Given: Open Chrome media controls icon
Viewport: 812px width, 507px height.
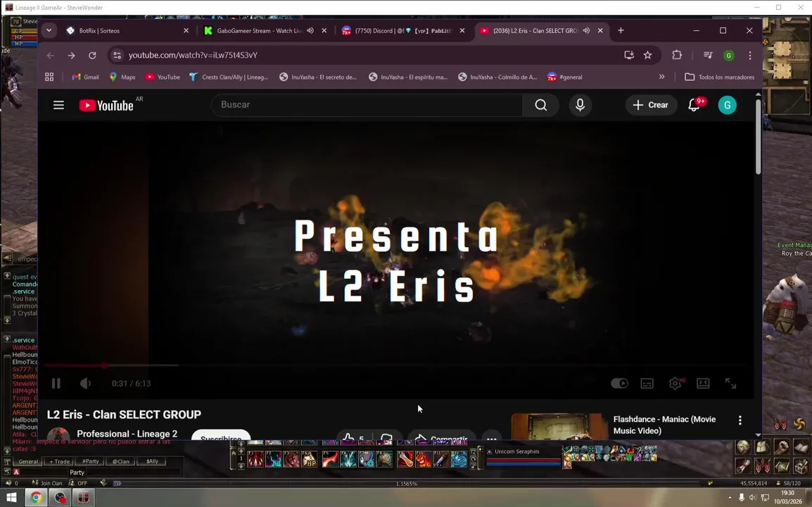Looking at the screenshot, I should click(708, 55).
